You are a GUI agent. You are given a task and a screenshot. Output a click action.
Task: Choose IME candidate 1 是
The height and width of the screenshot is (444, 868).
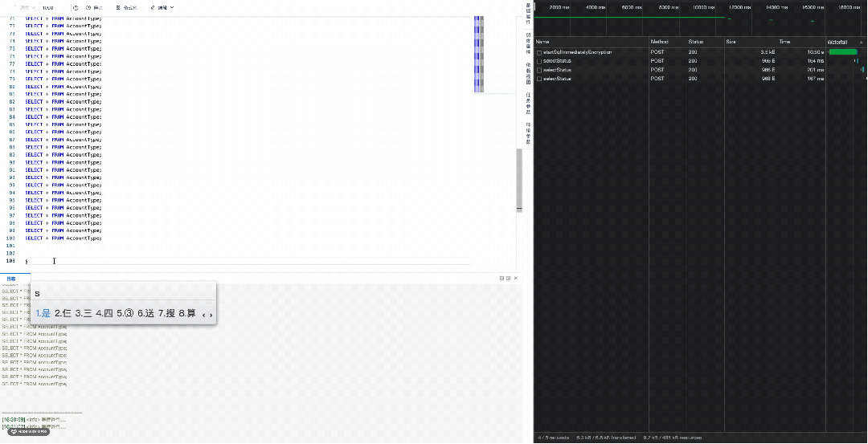pos(43,313)
